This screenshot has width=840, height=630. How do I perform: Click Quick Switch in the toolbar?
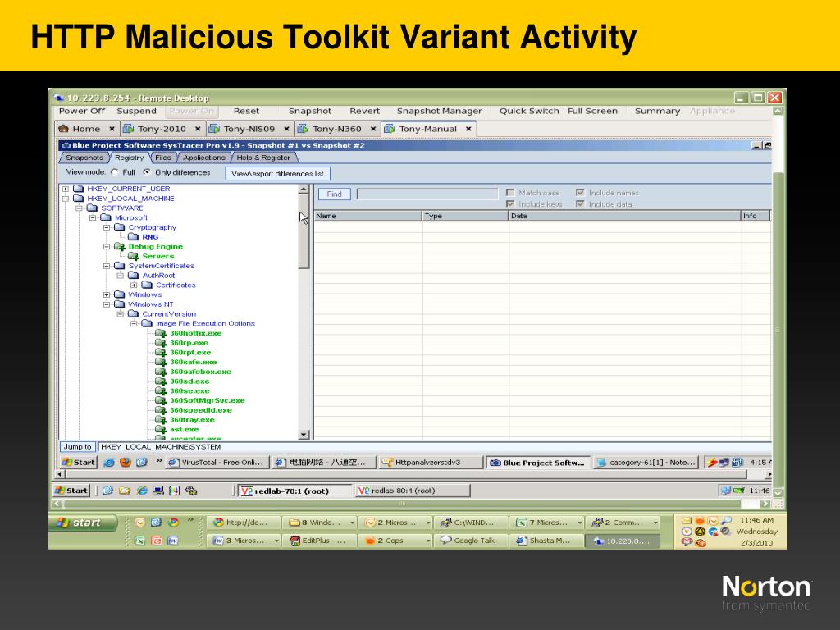(x=529, y=111)
